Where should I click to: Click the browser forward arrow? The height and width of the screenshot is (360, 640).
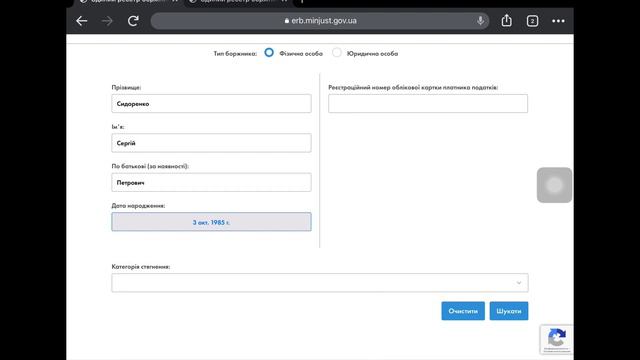pos(107,21)
